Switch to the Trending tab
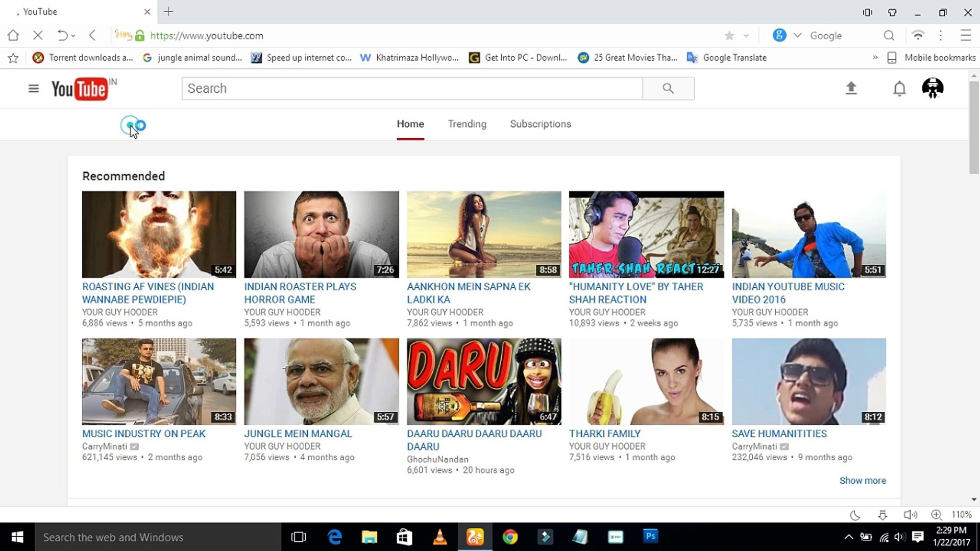 click(467, 124)
